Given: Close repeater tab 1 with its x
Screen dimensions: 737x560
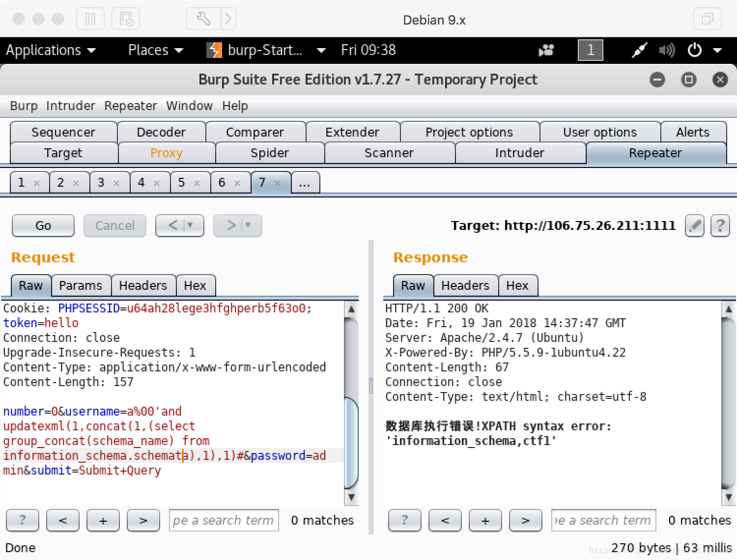Looking at the screenshot, I should pyautogui.click(x=37, y=183).
